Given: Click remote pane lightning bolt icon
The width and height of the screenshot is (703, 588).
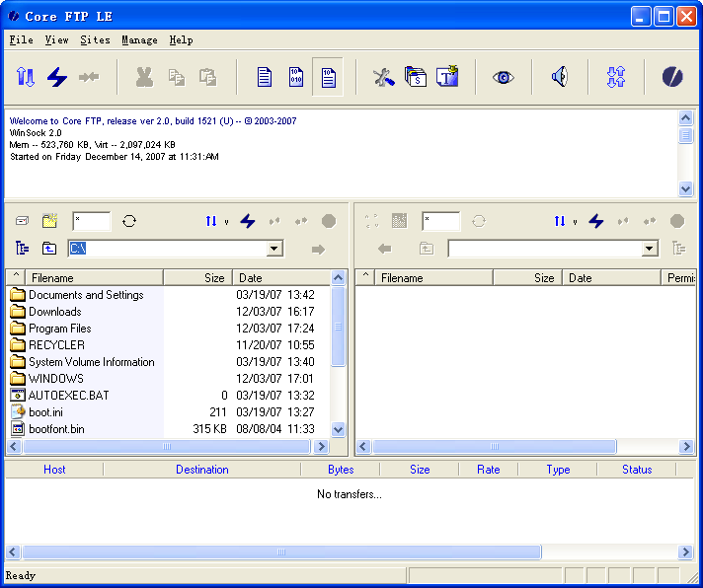Looking at the screenshot, I should pyautogui.click(x=595, y=221).
